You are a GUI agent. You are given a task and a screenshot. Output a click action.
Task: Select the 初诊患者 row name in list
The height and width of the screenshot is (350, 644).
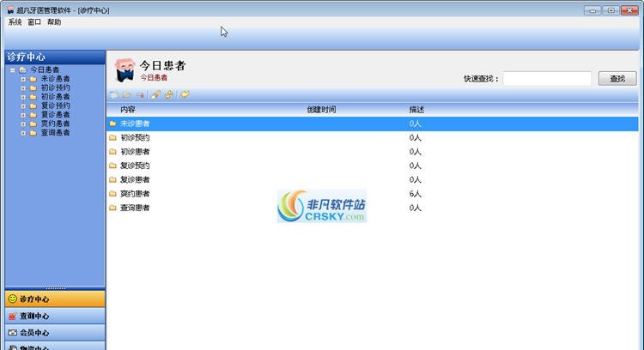[x=135, y=151]
